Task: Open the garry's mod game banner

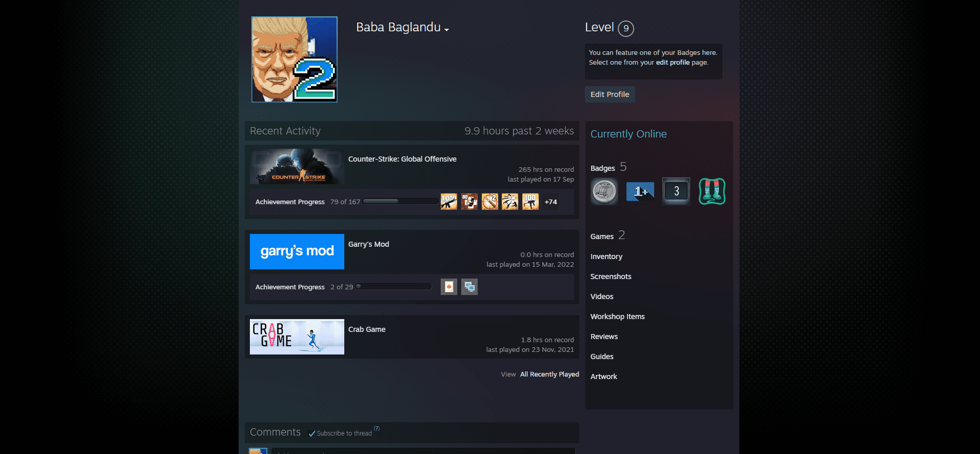Action: pos(297,251)
